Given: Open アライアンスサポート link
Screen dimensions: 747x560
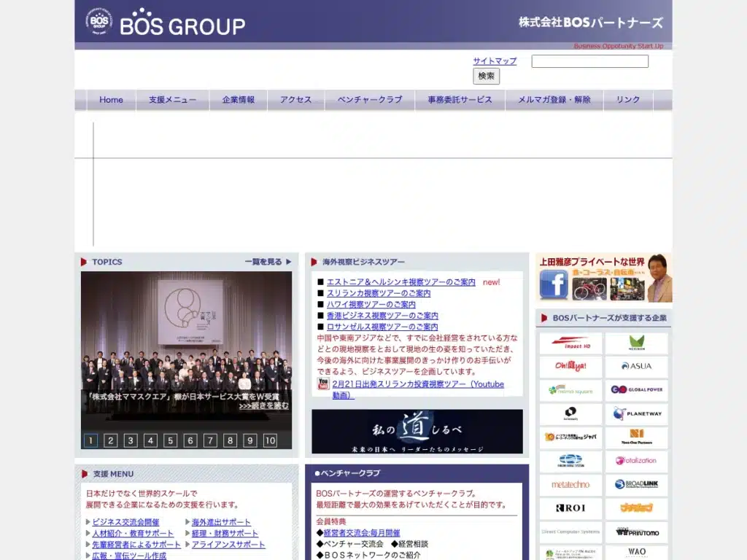Looking at the screenshot, I should (x=228, y=545).
